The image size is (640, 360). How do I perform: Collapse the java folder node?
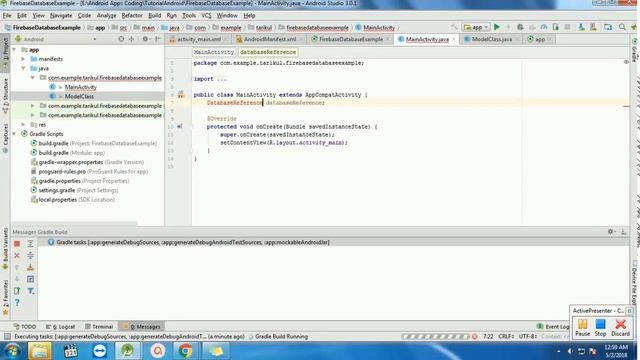coord(23,68)
